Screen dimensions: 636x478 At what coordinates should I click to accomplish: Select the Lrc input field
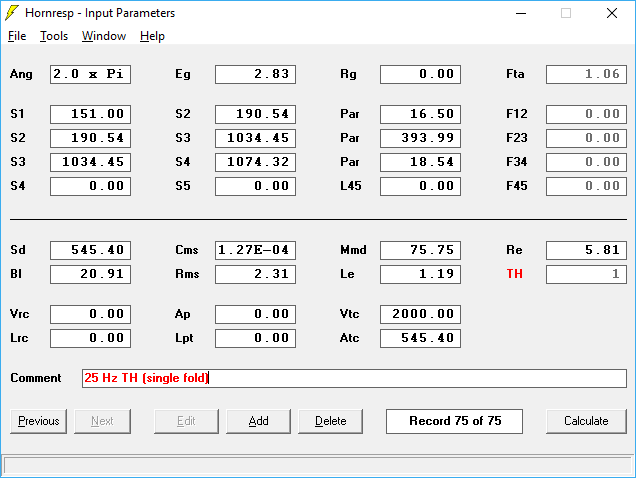click(x=90, y=338)
